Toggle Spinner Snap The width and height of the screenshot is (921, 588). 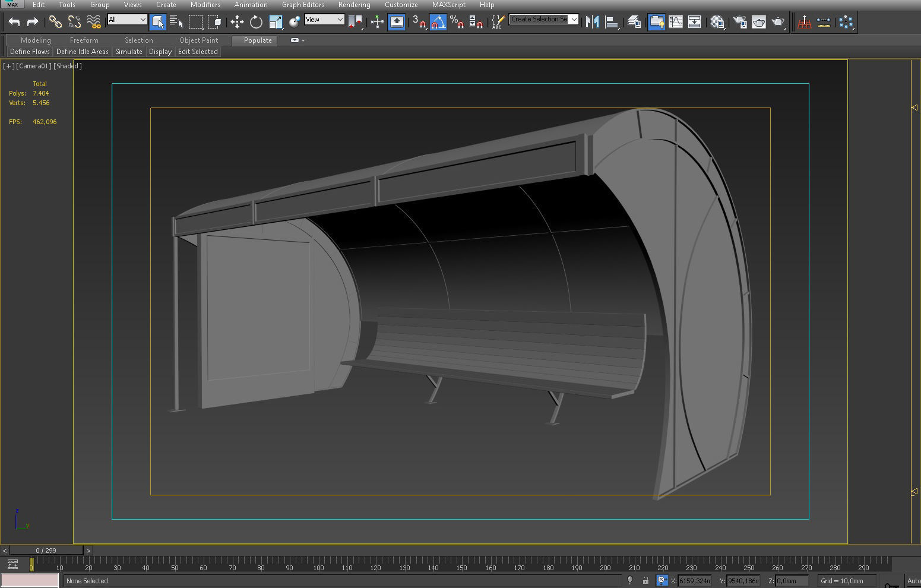pyautogui.click(x=476, y=22)
